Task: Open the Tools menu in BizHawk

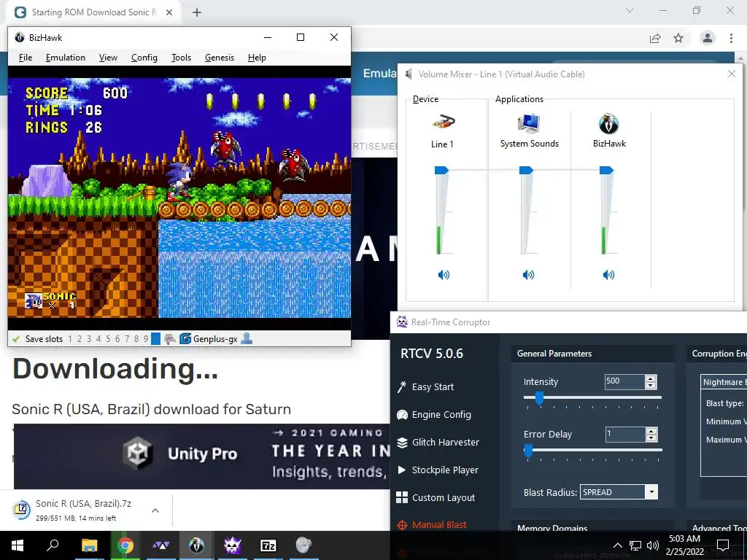Action: click(181, 58)
